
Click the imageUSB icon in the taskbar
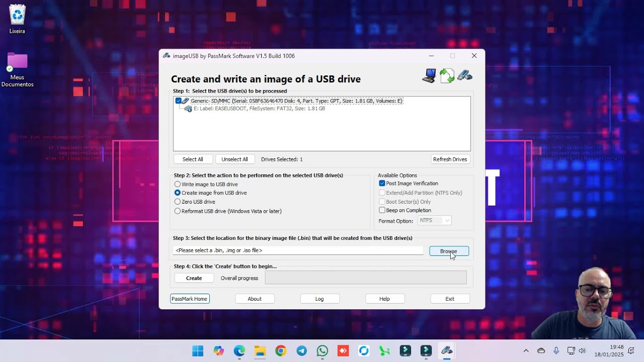point(447,351)
